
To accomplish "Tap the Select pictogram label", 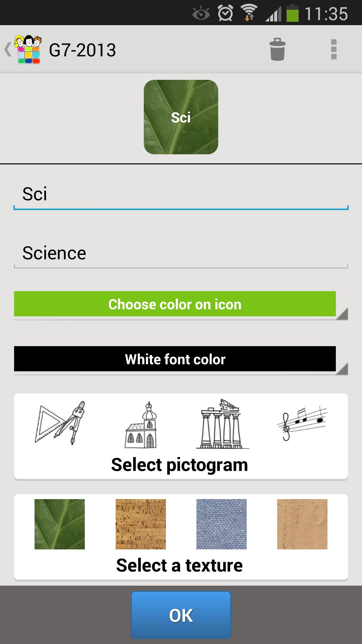I will pos(180,465).
